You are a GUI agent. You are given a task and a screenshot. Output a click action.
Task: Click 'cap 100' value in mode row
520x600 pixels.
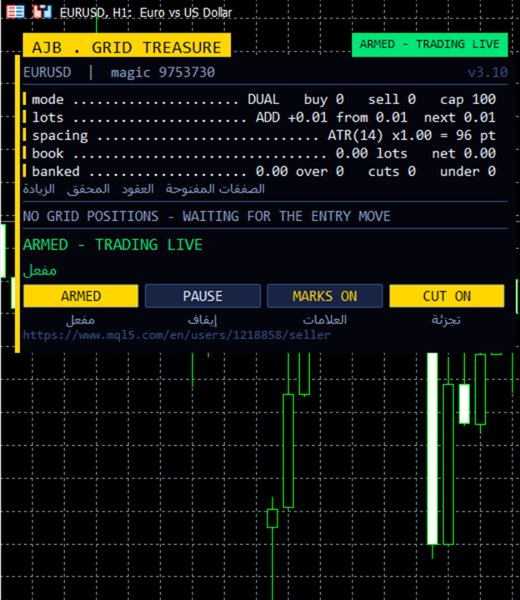click(468, 99)
